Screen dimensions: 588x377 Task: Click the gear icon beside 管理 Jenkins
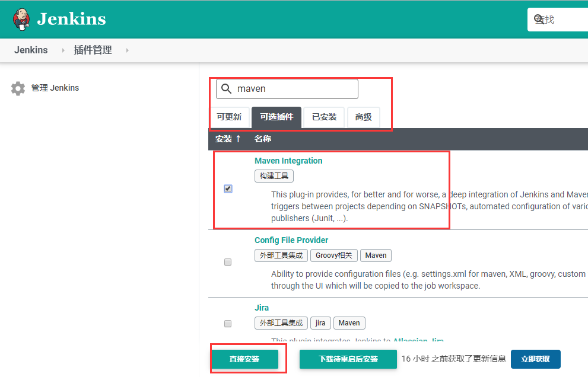(18, 88)
